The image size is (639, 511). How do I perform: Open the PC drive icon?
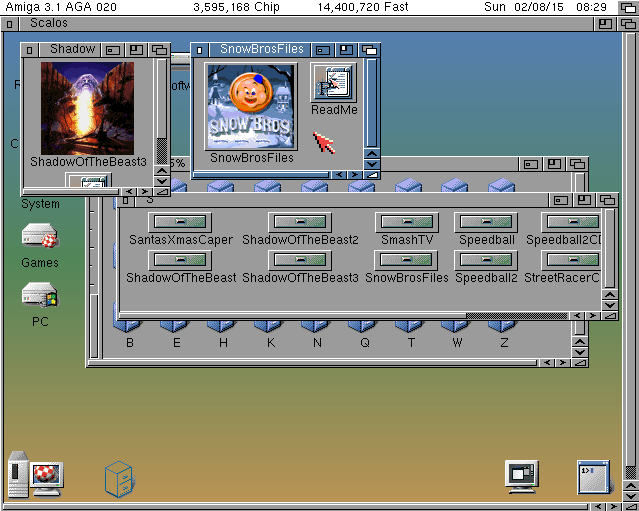point(40,294)
